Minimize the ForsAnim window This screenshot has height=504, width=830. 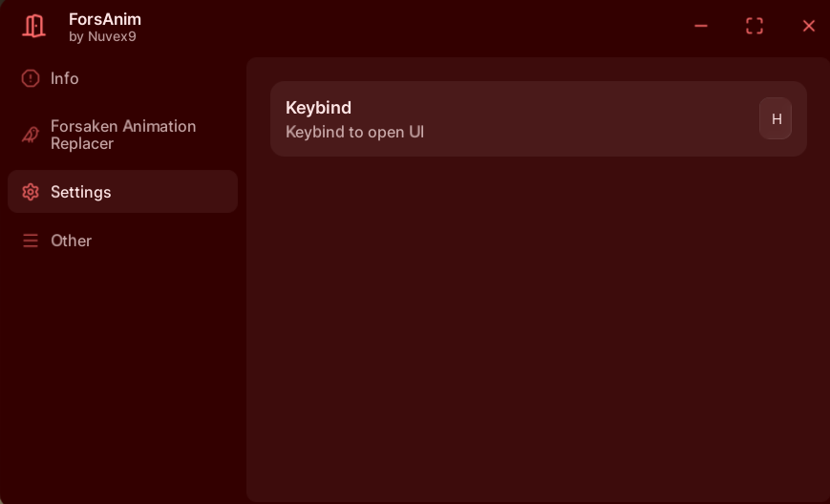[x=701, y=26]
